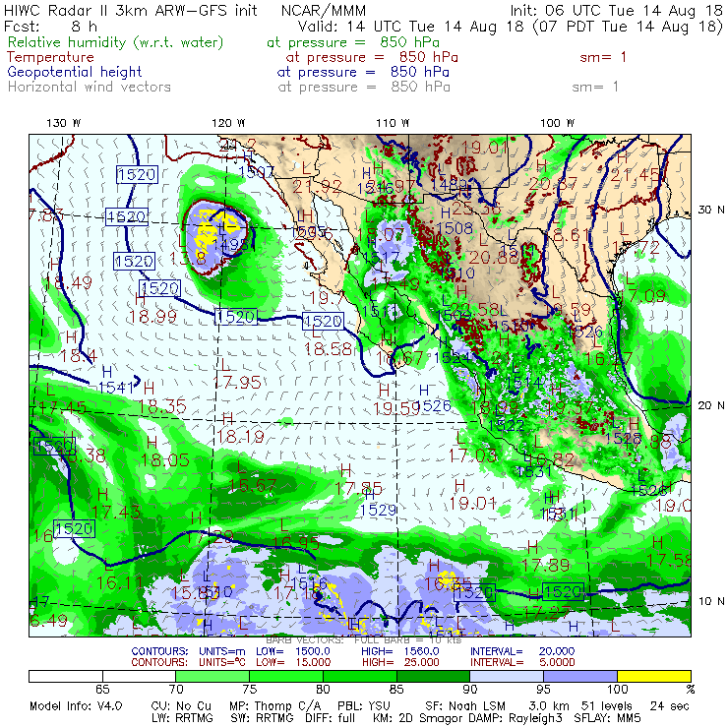728x728 pixels.
Task: Click the '1541' high height label
Action: 116,388
